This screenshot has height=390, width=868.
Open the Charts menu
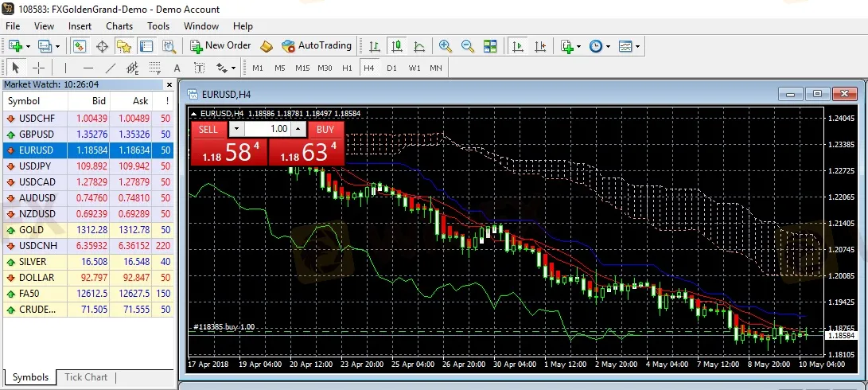coord(119,26)
